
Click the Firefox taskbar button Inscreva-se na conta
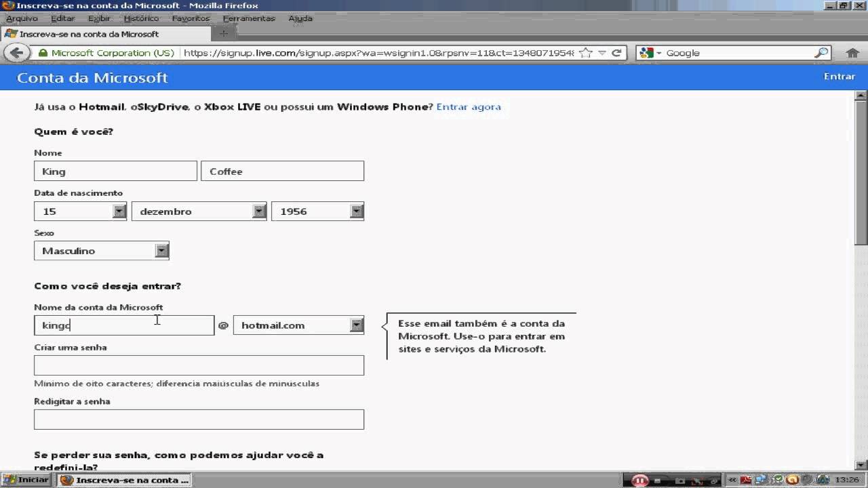125,480
